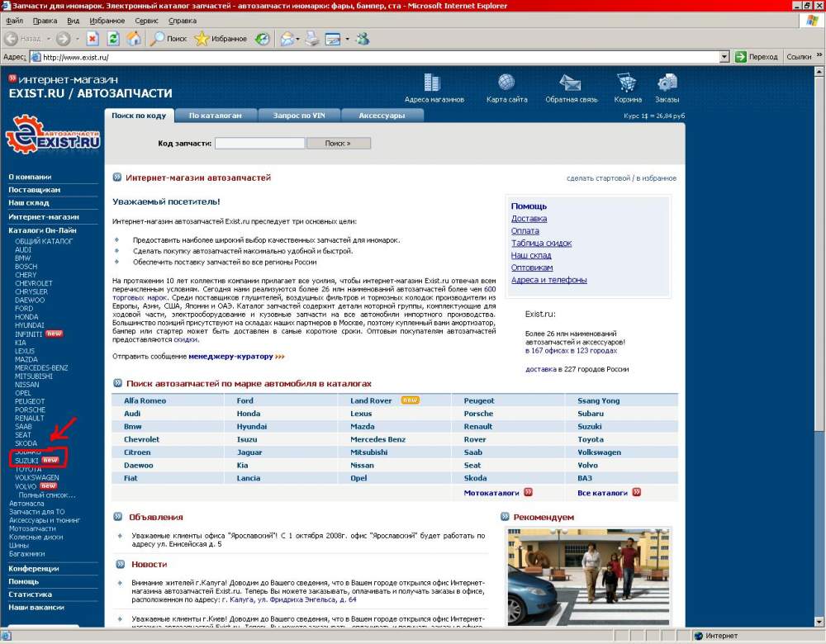
Task: Open Карта сайта globe icon
Action: coord(506,82)
